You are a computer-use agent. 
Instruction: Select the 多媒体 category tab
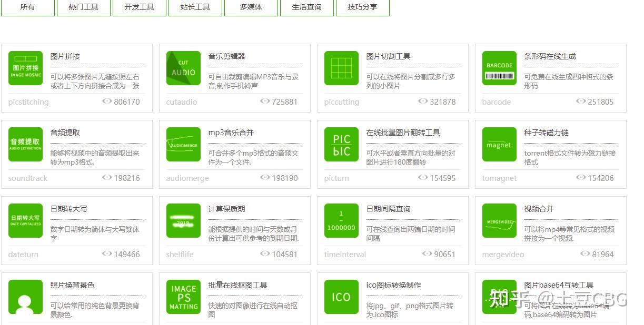coord(251,7)
